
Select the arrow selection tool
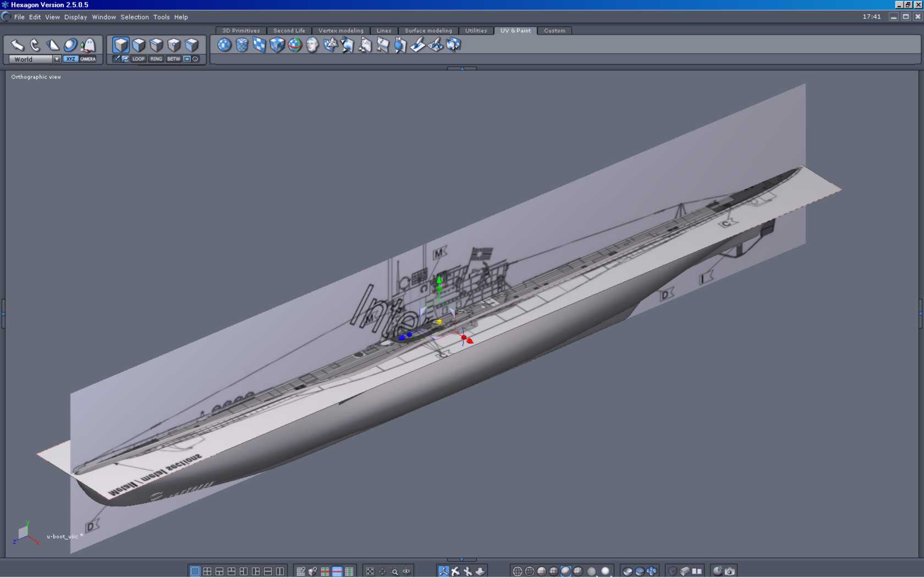click(17, 45)
